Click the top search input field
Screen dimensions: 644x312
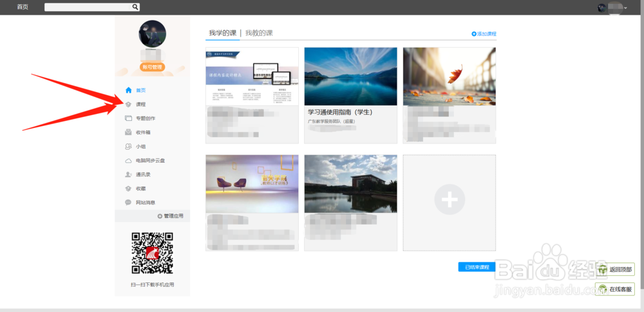88,7
